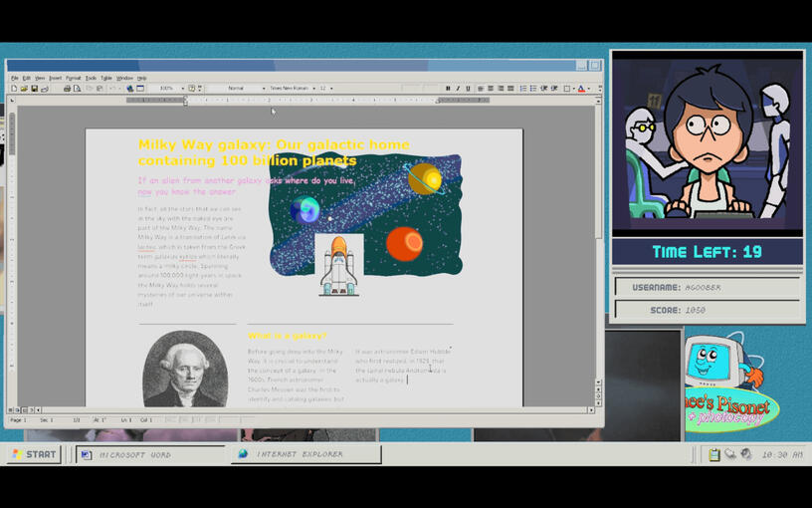
Task: Open the Format menu
Action: tap(73, 78)
